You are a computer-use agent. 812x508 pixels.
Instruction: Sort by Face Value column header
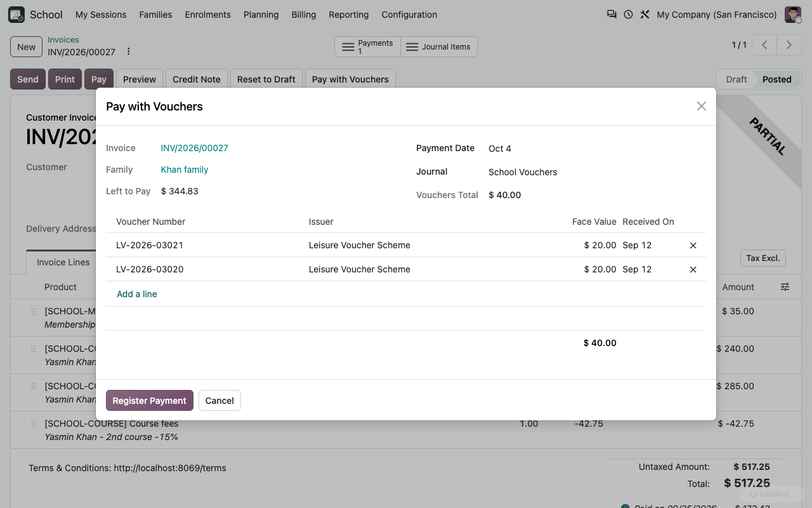[x=594, y=222]
